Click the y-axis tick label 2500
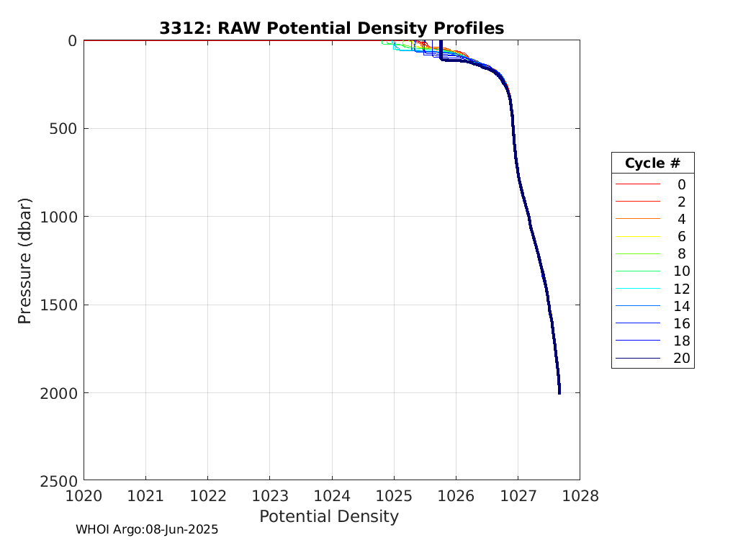Screen dimensions: 756x540 pos(58,481)
